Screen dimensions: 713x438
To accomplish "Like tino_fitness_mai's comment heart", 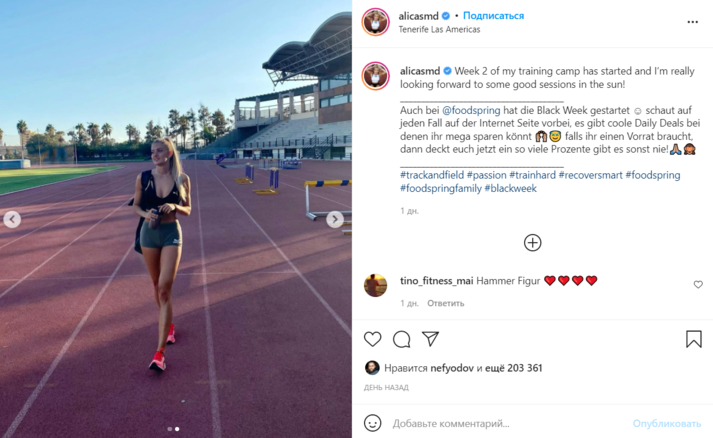I will [x=698, y=285].
